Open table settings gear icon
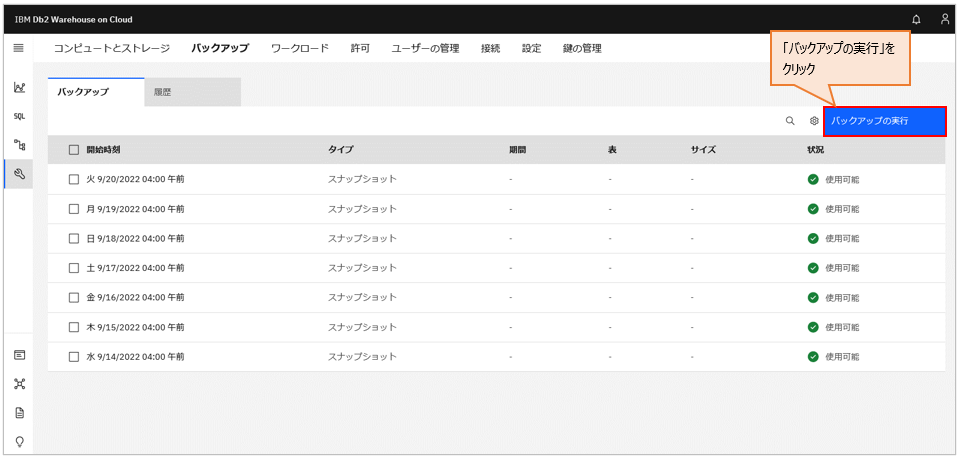Screen dimensions: 961x457 [x=814, y=121]
